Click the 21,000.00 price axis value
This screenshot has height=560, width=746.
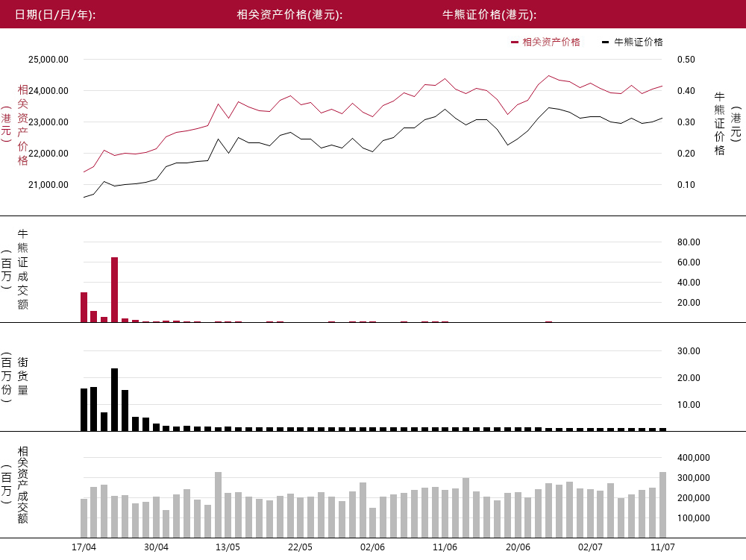[48, 185]
